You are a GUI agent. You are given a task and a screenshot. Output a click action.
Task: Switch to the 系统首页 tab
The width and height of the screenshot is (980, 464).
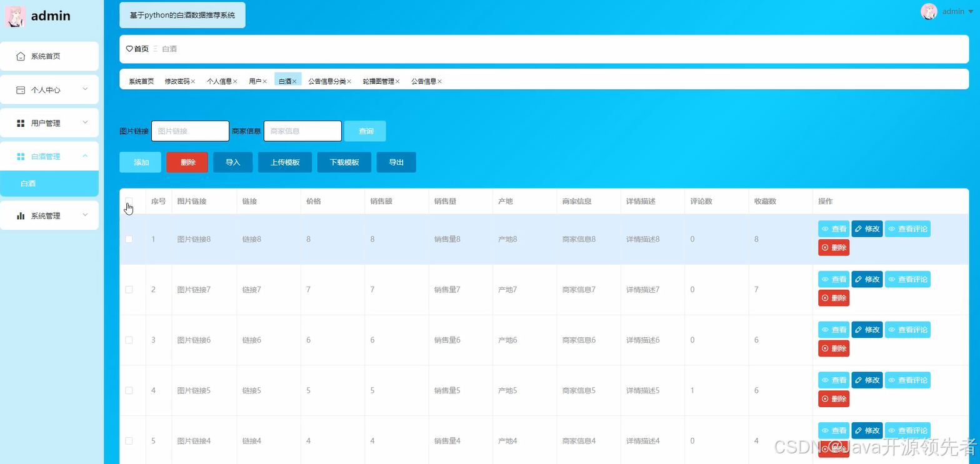click(141, 81)
